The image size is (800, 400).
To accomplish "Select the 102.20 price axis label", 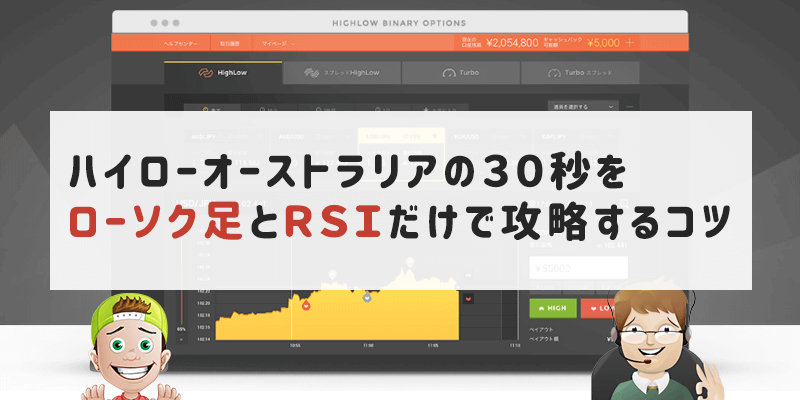I will [x=204, y=303].
